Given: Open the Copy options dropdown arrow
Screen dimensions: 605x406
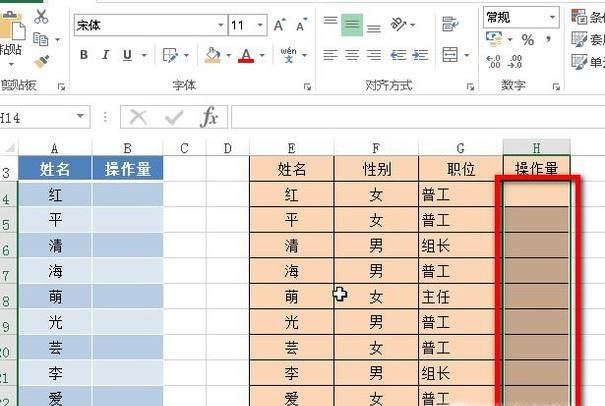Looking at the screenshot, I should 57,39.
